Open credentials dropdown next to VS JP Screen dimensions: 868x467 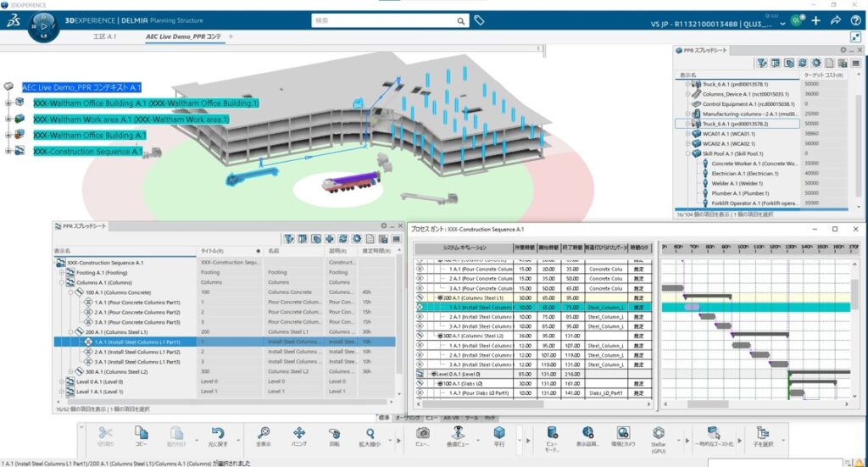point(782,24)
